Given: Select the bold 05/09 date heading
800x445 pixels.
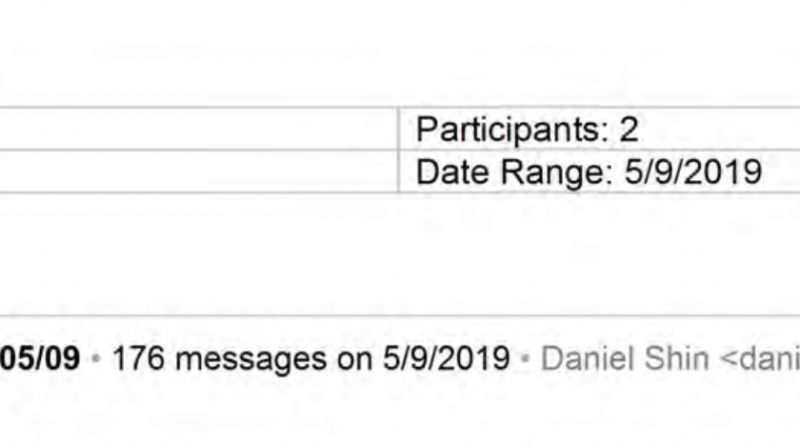Looking at the screenshot, I should [x=40, y=358].
